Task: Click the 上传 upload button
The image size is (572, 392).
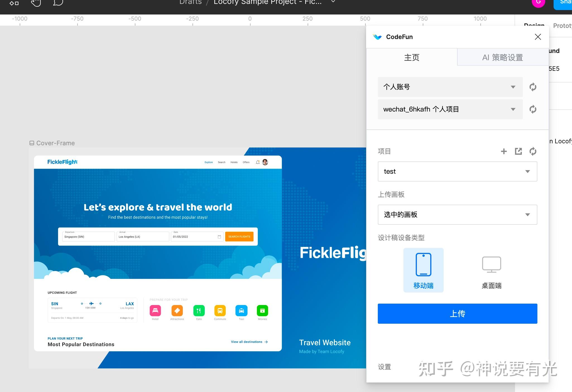Action: coord(457,313)
